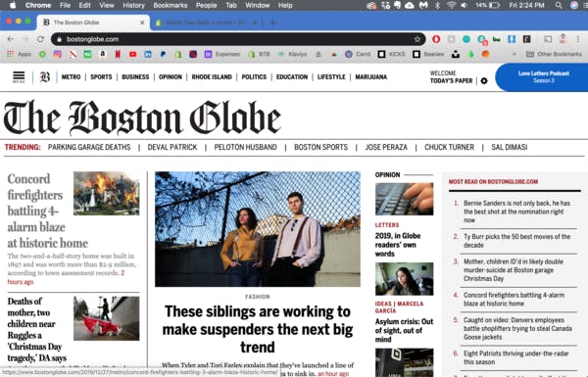Go to the RHODE ISLAND section

(x=212, y=76)
